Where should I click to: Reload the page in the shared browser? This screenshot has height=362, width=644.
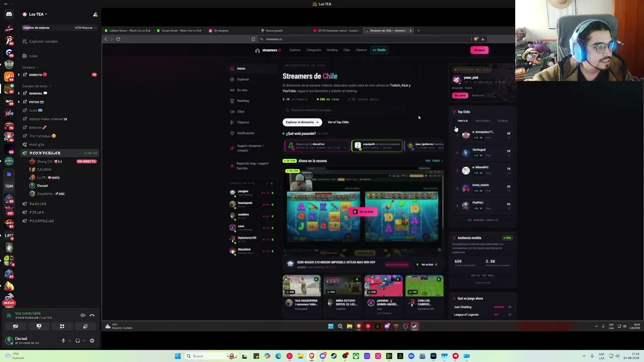coord(118,39)
